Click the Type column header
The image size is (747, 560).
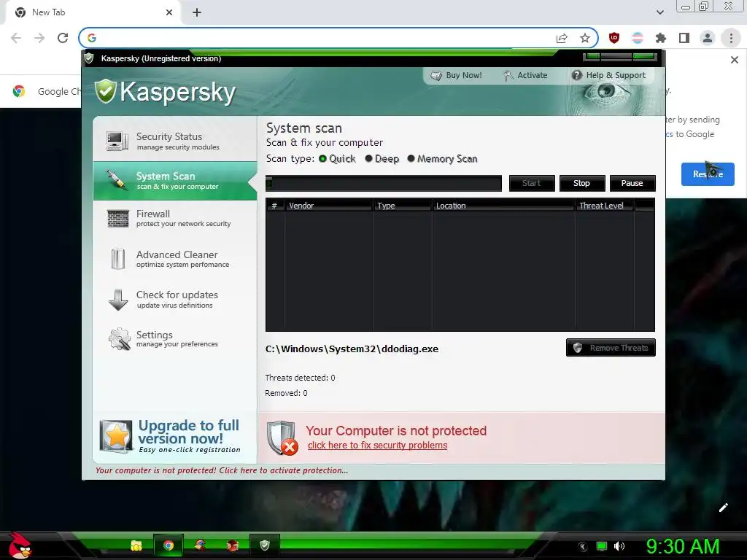403,206
